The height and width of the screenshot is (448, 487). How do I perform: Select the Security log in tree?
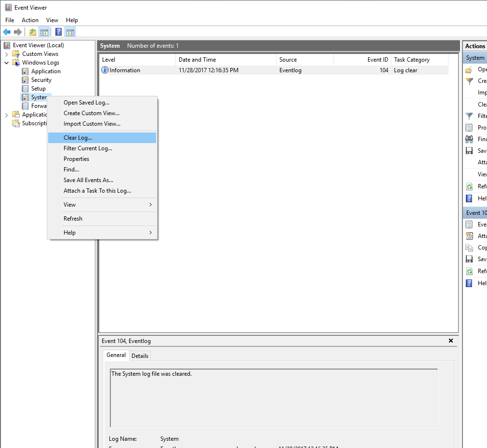[x=41, y=80]
